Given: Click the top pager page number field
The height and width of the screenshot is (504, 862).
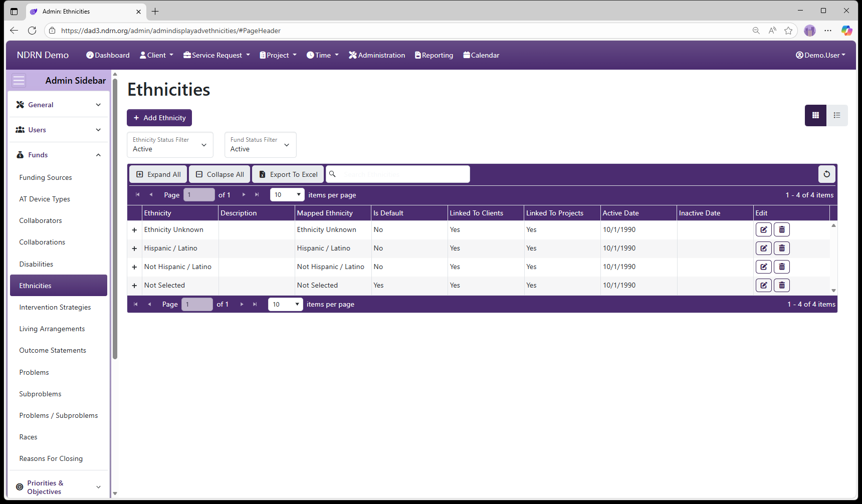Looking at the screenshot, I should (199, 195).
